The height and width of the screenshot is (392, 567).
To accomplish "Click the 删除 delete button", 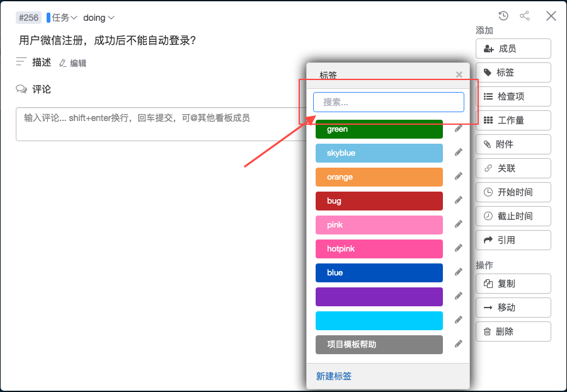I will coord(513,331).
